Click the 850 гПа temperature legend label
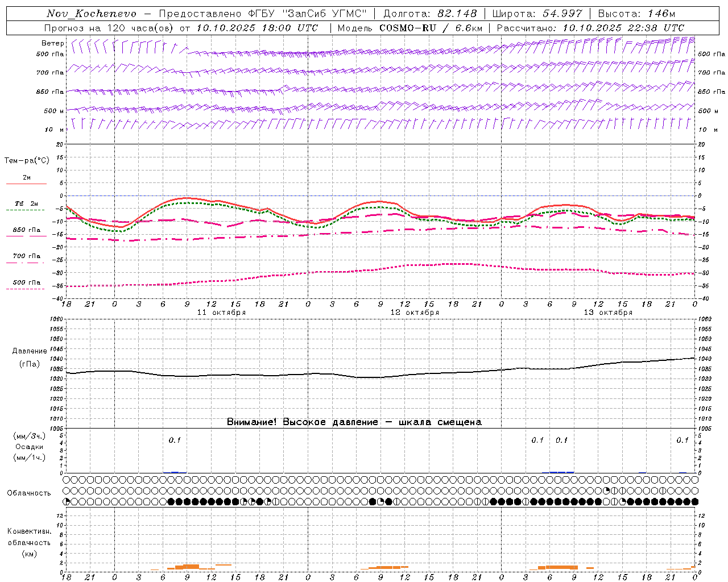The image size is (728, 582). (x=27, y=230)
